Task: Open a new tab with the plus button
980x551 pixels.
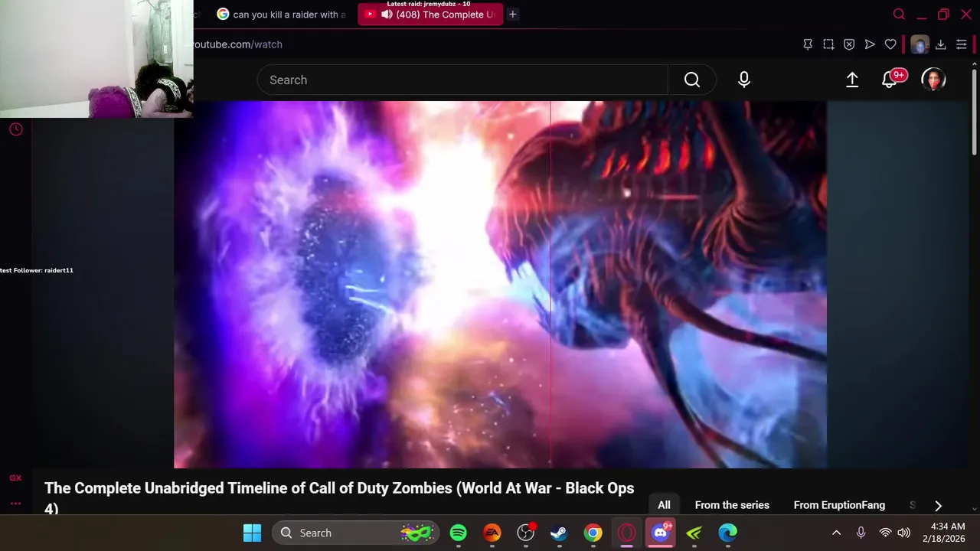Action: 513,14
